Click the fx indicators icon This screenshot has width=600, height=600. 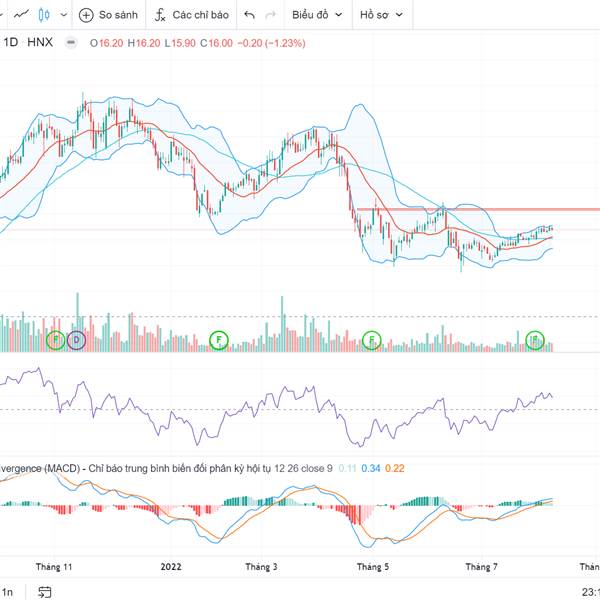point(160,15)
